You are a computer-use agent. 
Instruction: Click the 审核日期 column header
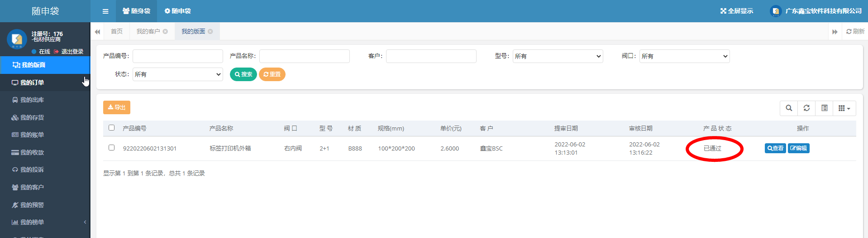click(641, 128)
